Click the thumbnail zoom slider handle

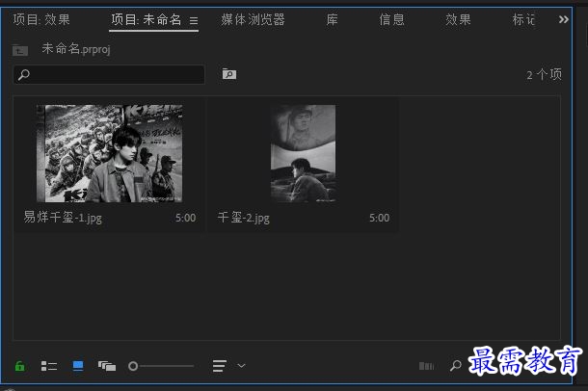[133, 366]
